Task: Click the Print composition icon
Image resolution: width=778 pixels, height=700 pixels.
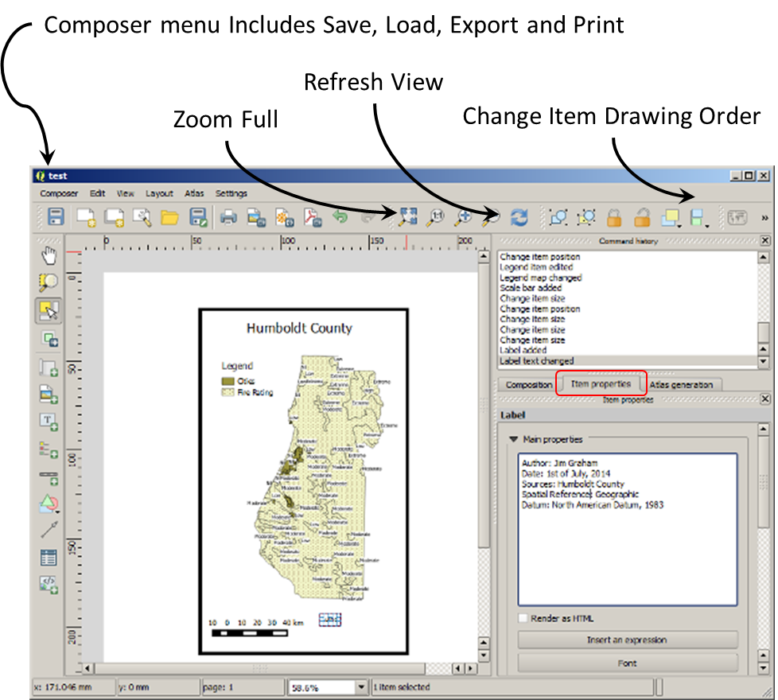Action: click(228, 218)
